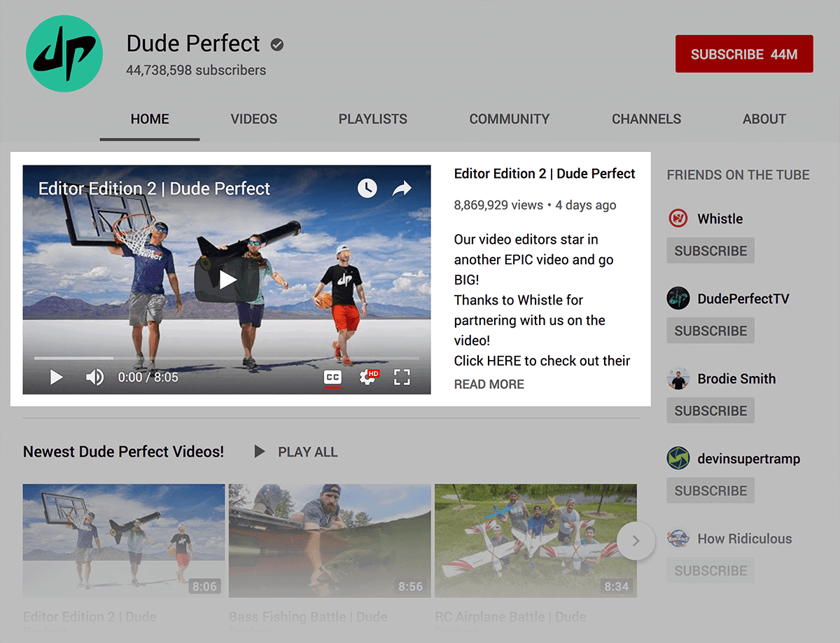
Task: Open the HOME tab
Action: click(150, 119)
